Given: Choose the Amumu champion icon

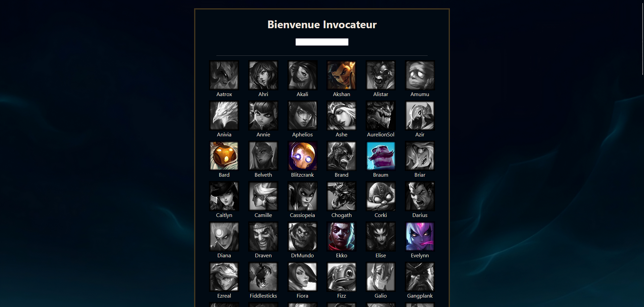Looking at the screenshot, I should pyautogui.click(x=420, y=75).
